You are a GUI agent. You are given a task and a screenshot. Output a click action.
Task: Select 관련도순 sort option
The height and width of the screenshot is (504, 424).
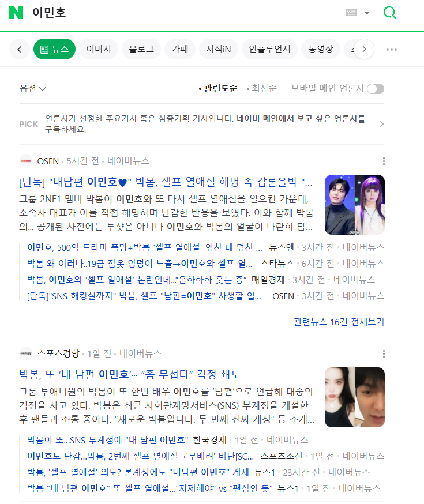(x=218, y=88)
